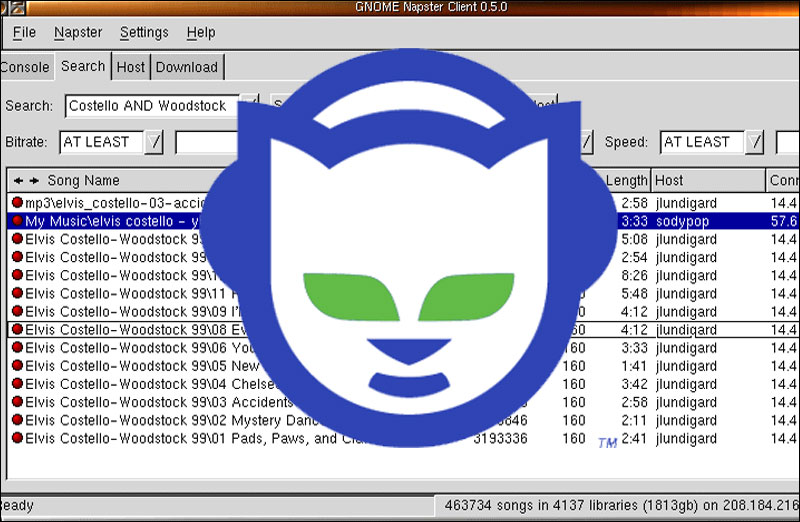800x522 pixels.
Task: Select Elvis Costello-Woodstock 99\04 Chelsea song
Action: tap(404, 384)
